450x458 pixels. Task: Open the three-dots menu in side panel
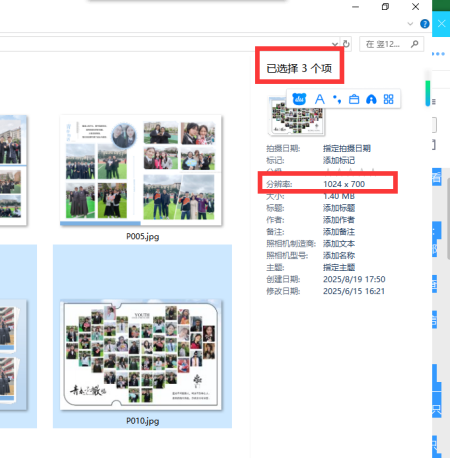[438, 54]
